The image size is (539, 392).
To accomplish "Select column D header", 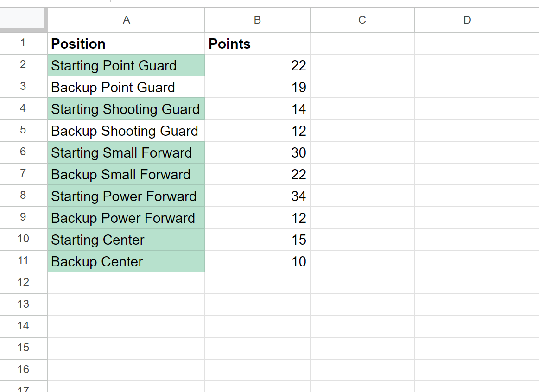I will coord(467,20).
